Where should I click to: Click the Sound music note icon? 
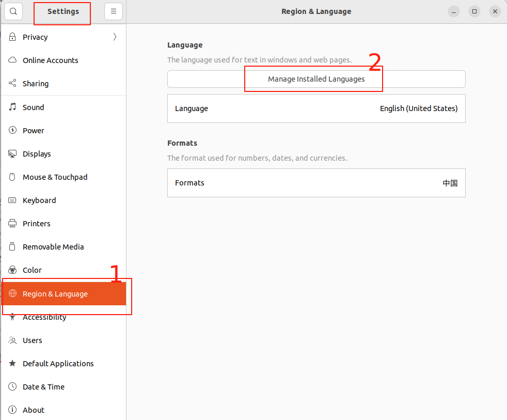point(12,107)
